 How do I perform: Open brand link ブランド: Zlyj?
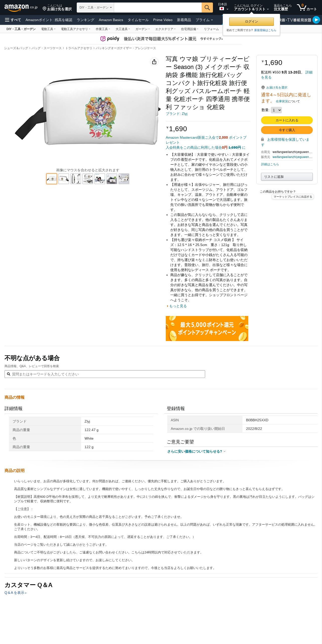click(177, 114)
